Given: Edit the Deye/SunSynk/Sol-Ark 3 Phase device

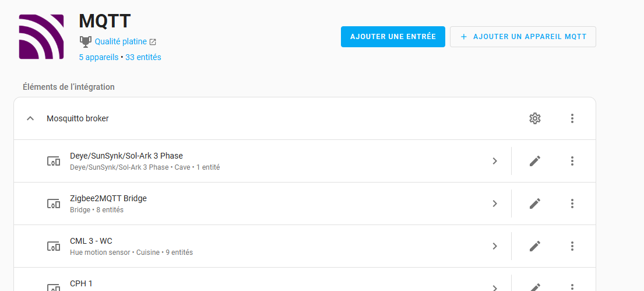Looking at the screenshot, I should point(534,161).
